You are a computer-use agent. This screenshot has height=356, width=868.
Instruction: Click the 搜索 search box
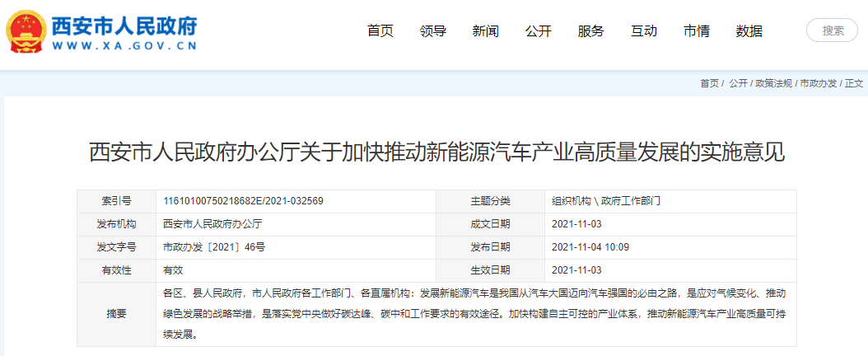(x=832, y=30)
